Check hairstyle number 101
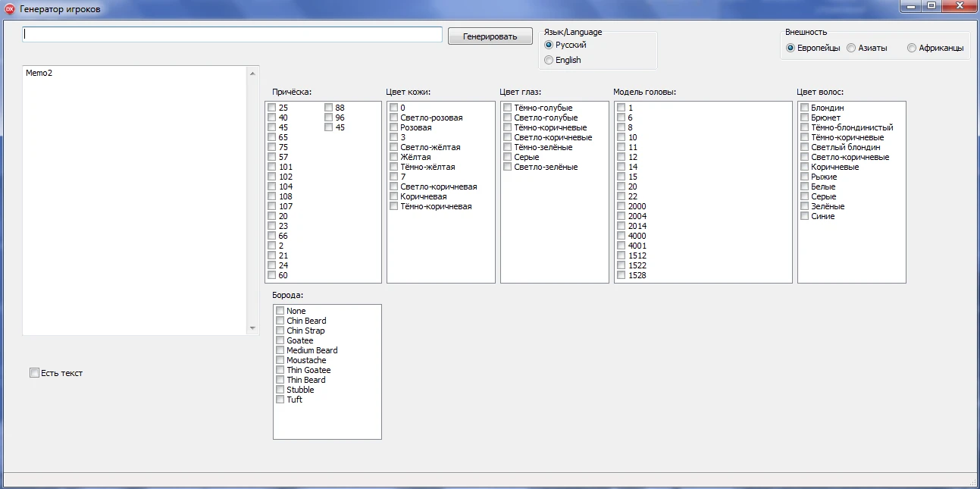The image size is (980, 489). tap(272, 168)
